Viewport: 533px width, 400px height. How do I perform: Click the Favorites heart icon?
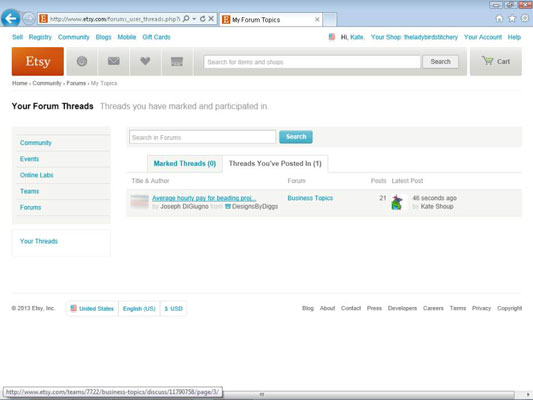click(x=145, y=62)
